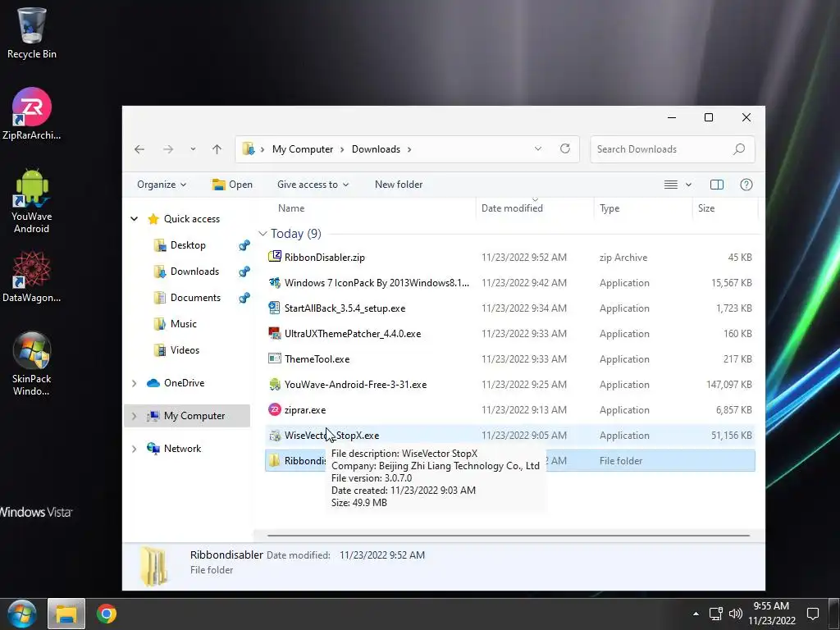This screenshot has height=630, width=840.
Task: Click the horizontal scrollbar of the file list
Action: click(x=509, y=535)
